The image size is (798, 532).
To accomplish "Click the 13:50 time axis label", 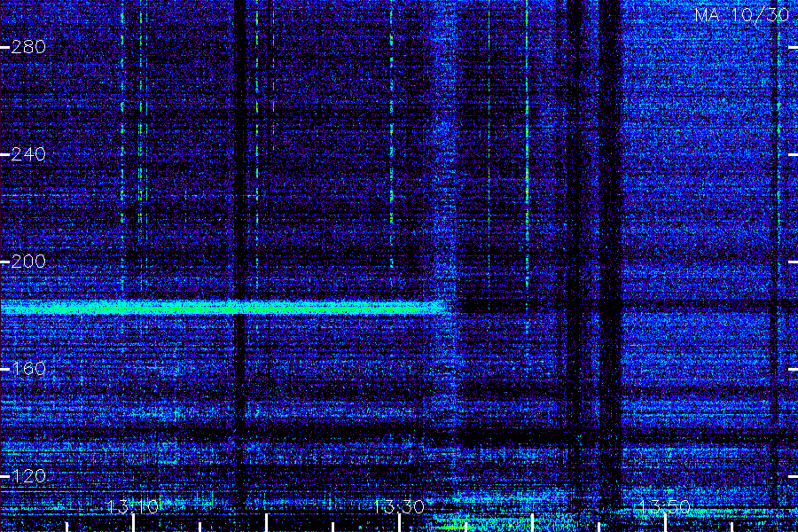I will point(664,507).
